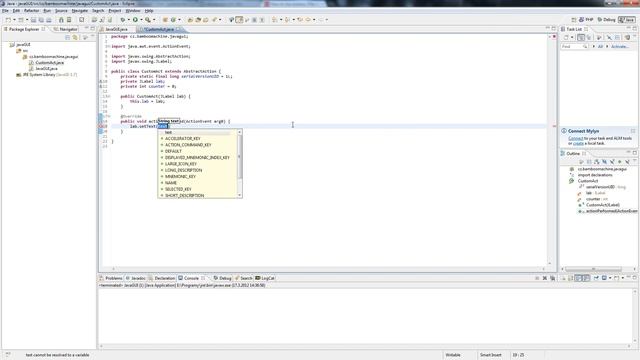Click the Debug launch toolbar icon

[x=122, y=20]
